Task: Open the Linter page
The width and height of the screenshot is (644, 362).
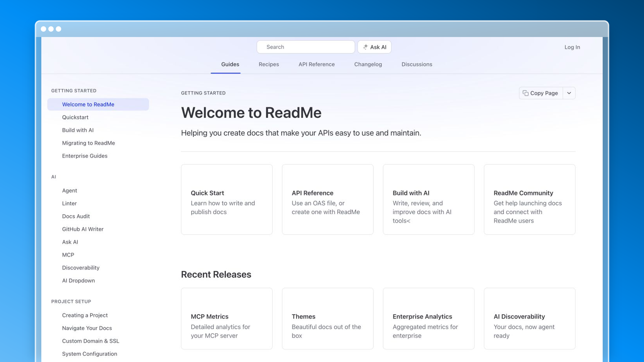Action: click(x=69, y=203)
